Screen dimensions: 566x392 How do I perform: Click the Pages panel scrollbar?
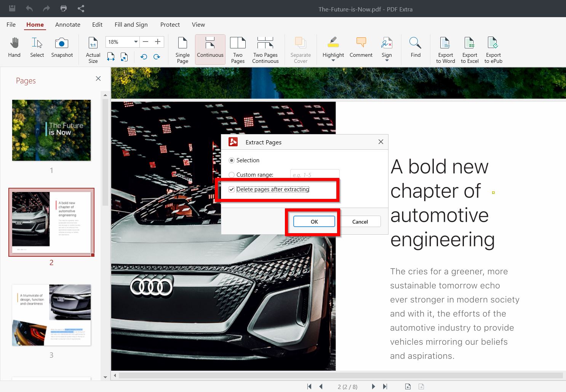(x=106, y=152)
